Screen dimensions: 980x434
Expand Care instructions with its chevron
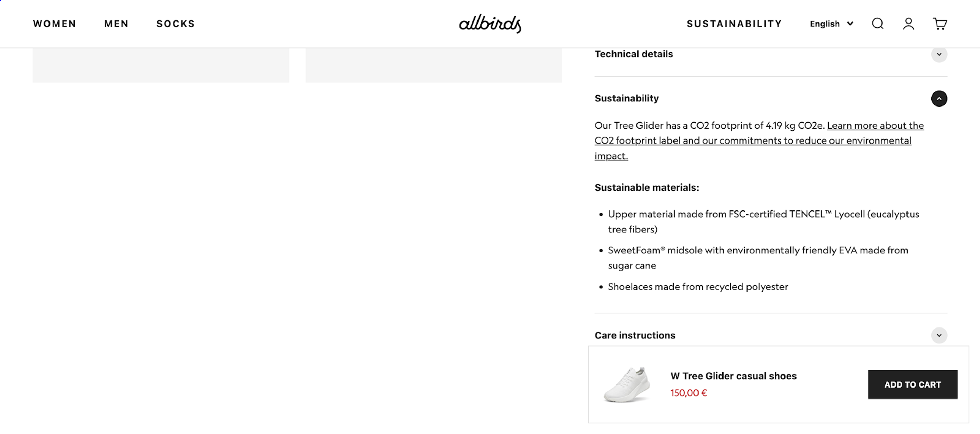pos(939,335)
